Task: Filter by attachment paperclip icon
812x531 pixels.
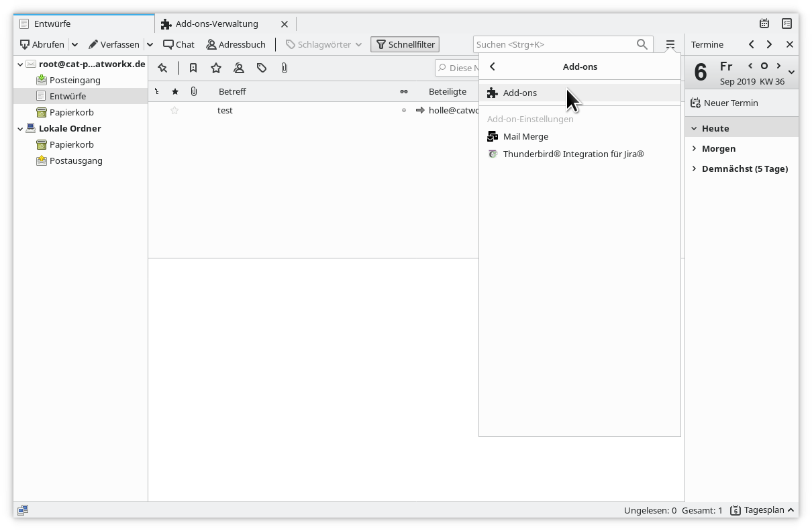Action: (x=285, y=68)
